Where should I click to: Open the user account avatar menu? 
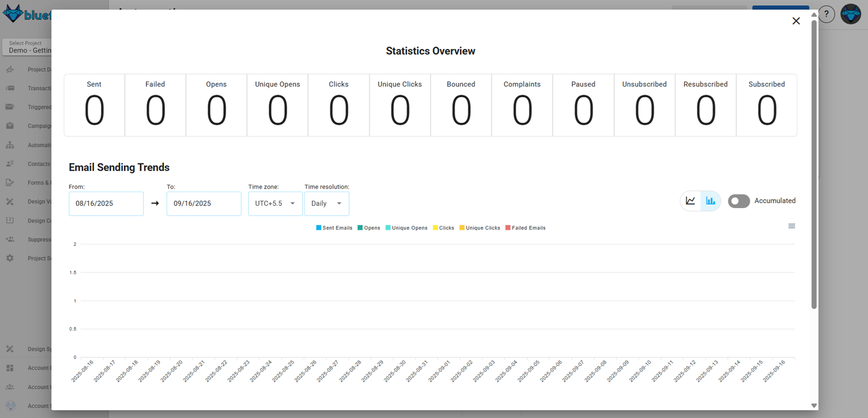click(850, 14)
